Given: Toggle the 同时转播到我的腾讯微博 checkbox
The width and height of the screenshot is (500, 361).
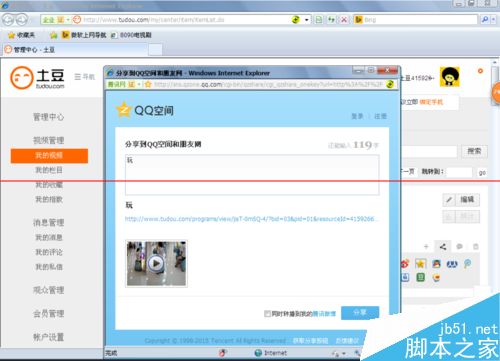Looking at the screenshot, I should [267, 314].
